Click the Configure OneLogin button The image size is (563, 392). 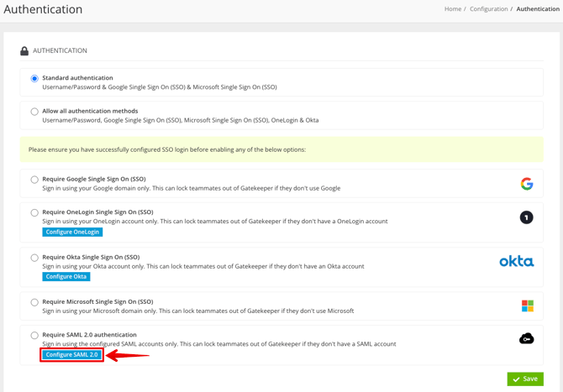[x=72, y=232]
